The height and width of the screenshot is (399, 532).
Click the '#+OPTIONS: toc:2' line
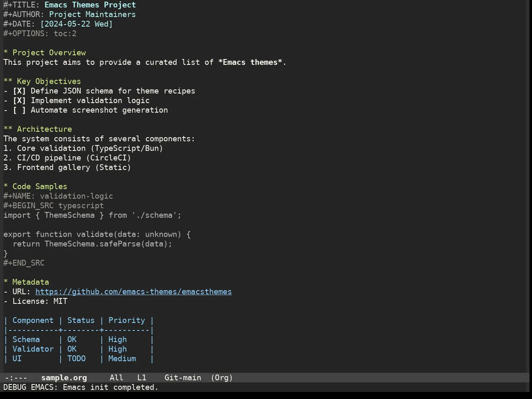point(40,34)
